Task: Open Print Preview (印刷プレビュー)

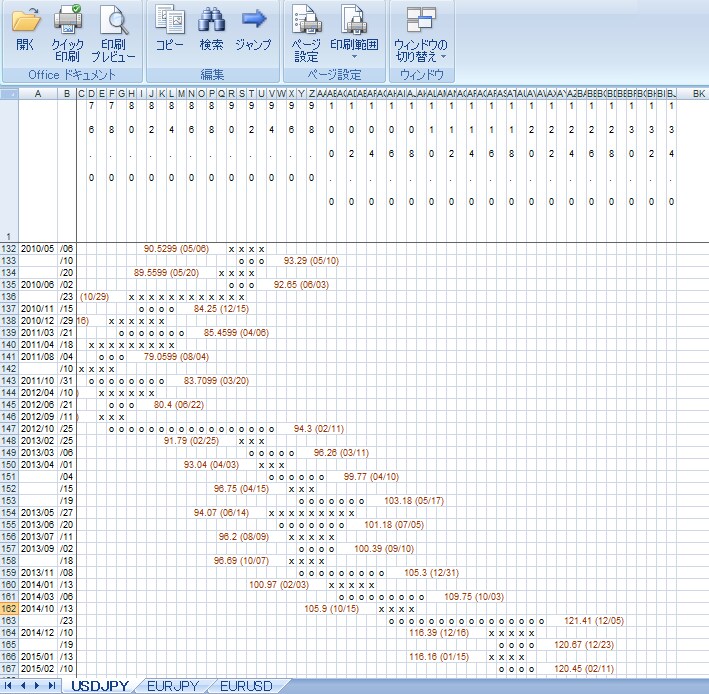Action: point(113,20)
